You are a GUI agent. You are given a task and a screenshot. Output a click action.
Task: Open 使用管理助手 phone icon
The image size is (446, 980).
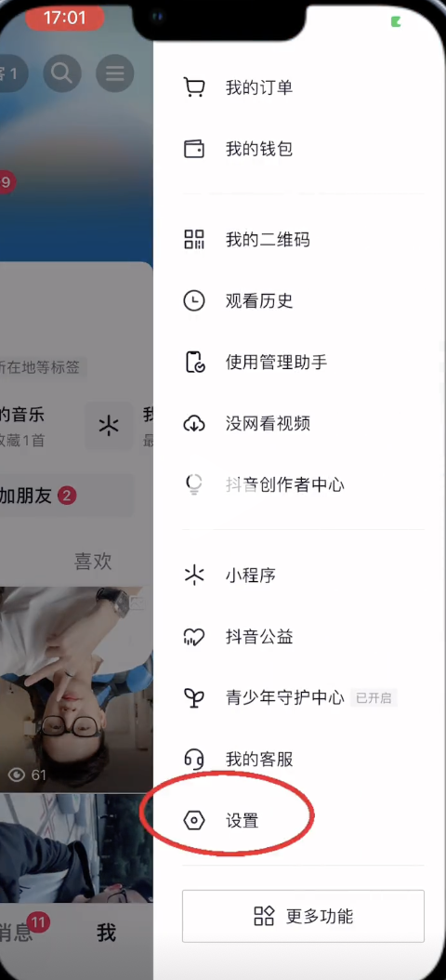click(194, 363)
